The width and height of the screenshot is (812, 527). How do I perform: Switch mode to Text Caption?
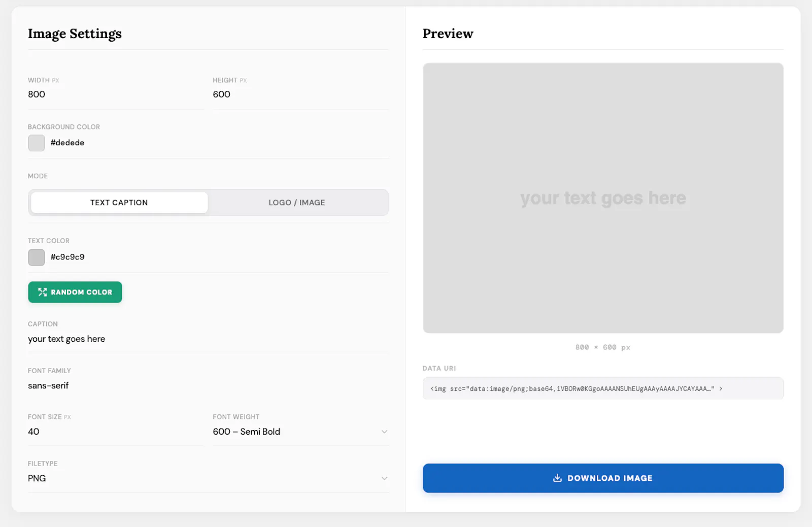(119, 203)
